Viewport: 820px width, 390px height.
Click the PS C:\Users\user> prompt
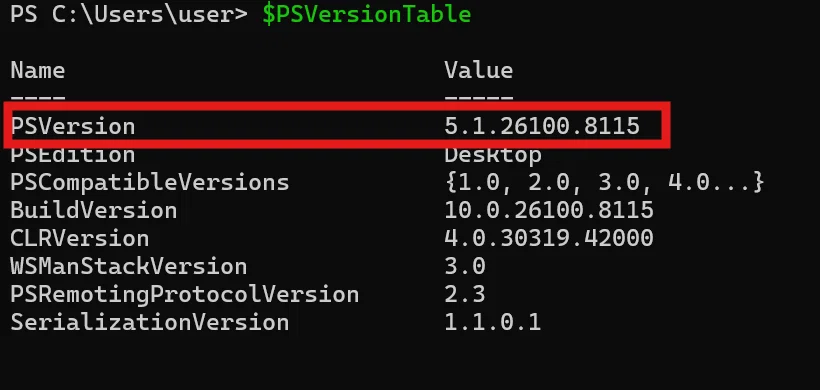pos(129,14)
